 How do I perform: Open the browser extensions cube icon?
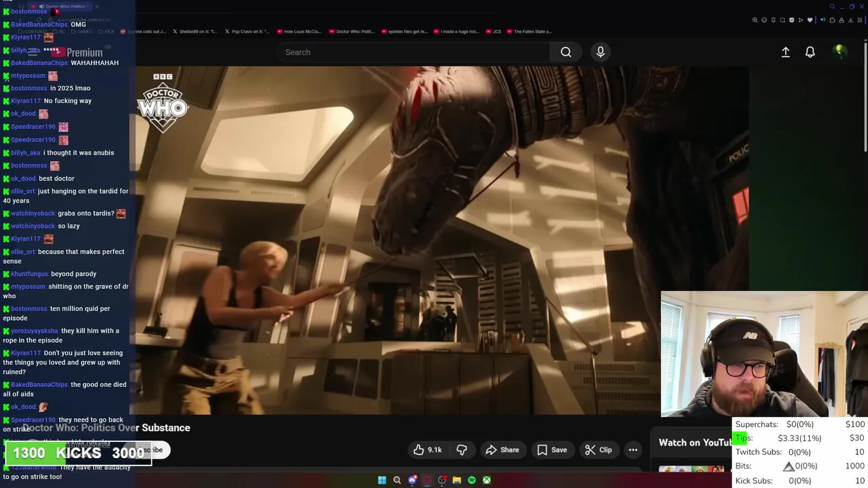(832, 20)
